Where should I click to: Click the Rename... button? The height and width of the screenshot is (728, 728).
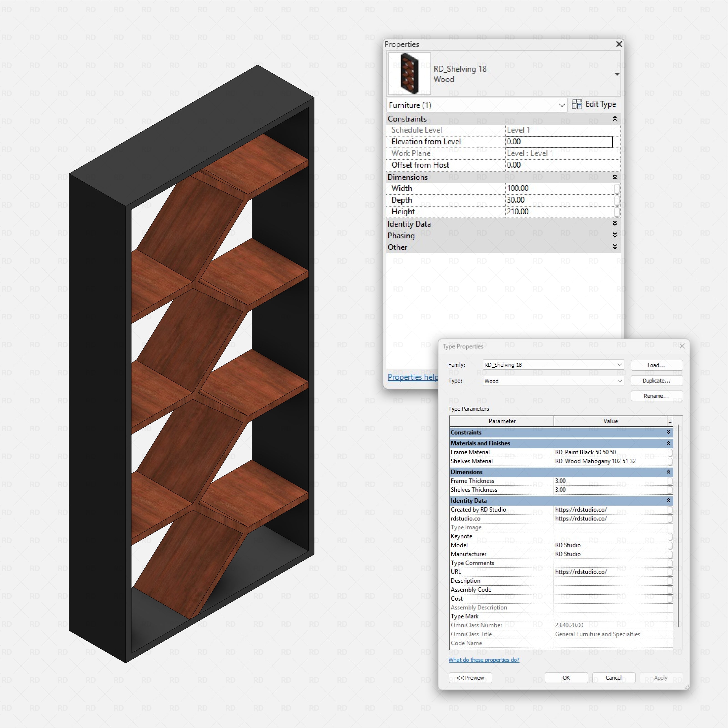656,396
